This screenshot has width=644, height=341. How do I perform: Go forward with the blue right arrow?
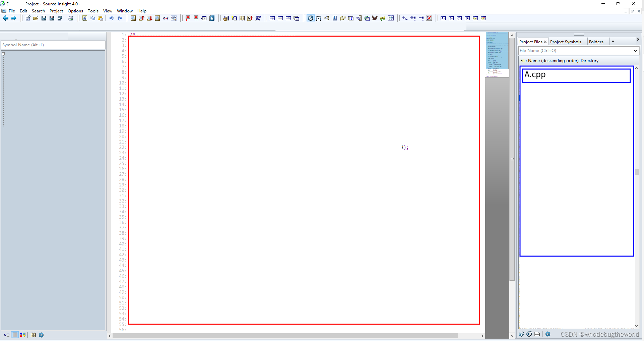click(14, 18)
